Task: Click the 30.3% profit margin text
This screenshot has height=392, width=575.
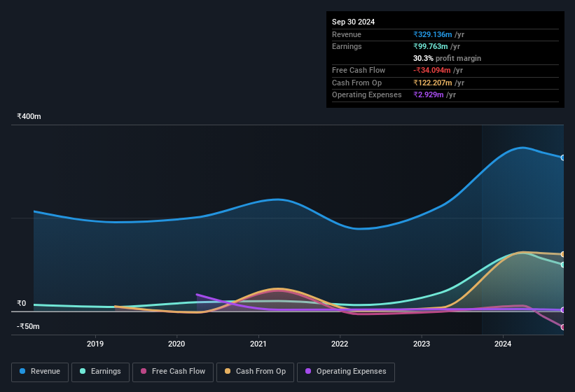Action: coord(447,58)
